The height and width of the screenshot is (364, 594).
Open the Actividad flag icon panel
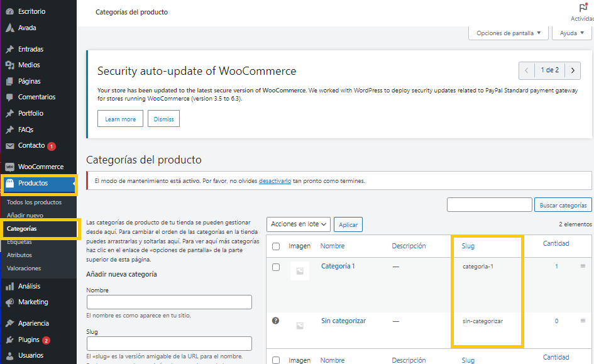coord(582,8)
